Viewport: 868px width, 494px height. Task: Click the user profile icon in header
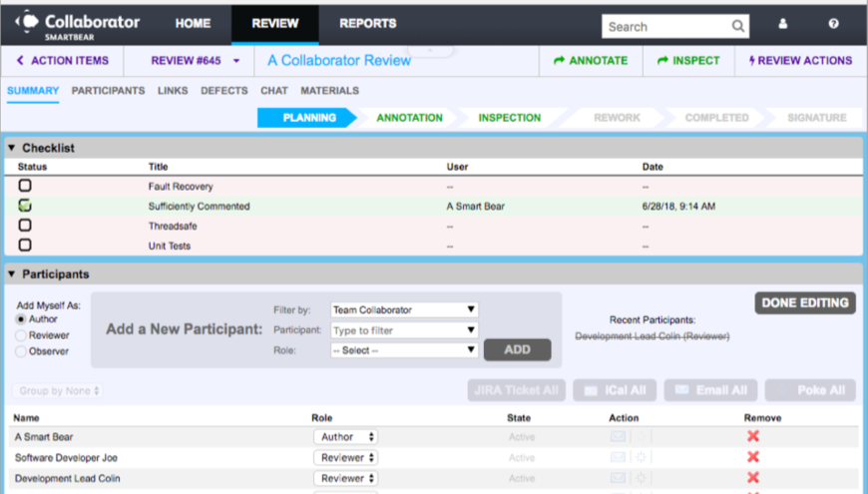pos(782,25)
